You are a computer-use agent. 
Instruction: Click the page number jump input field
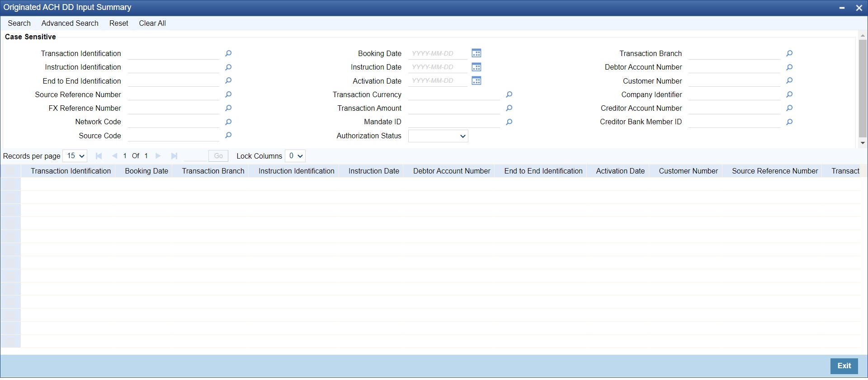coord(195,156)
